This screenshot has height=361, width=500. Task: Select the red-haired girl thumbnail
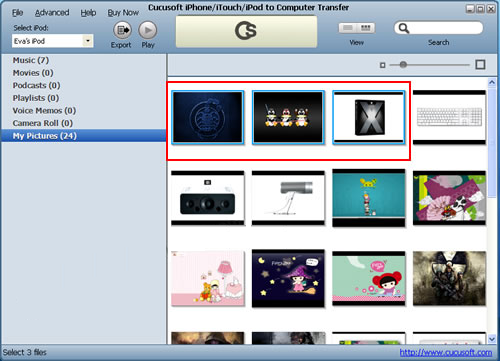point(369,278)
